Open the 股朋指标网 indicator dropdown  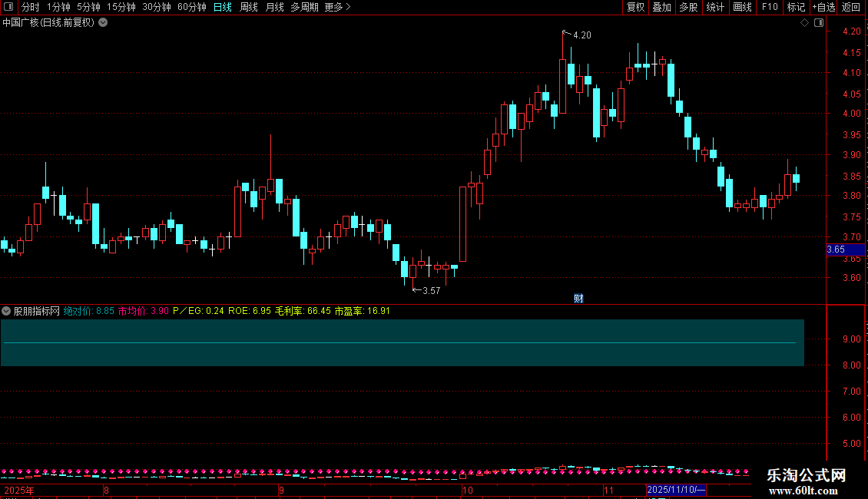click(x=6, y=311)
